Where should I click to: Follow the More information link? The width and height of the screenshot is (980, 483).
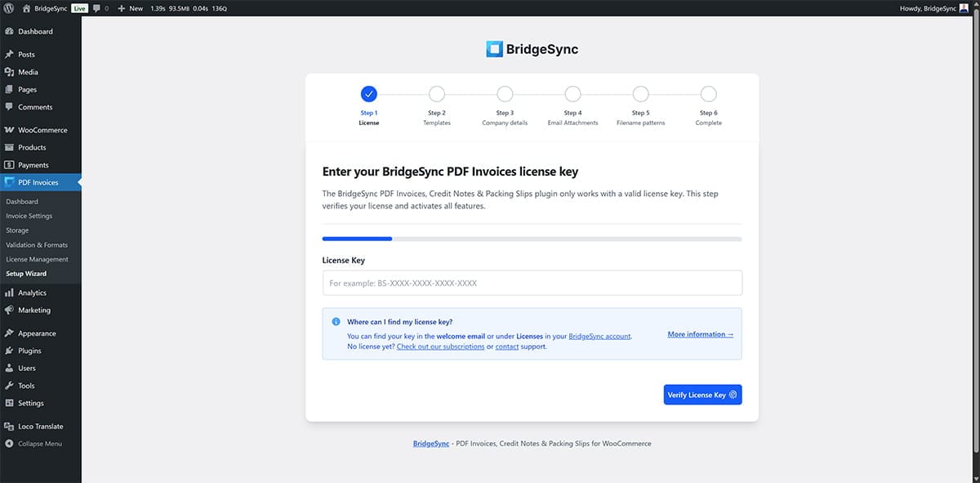pyautogui.click(x=700, y=334)
